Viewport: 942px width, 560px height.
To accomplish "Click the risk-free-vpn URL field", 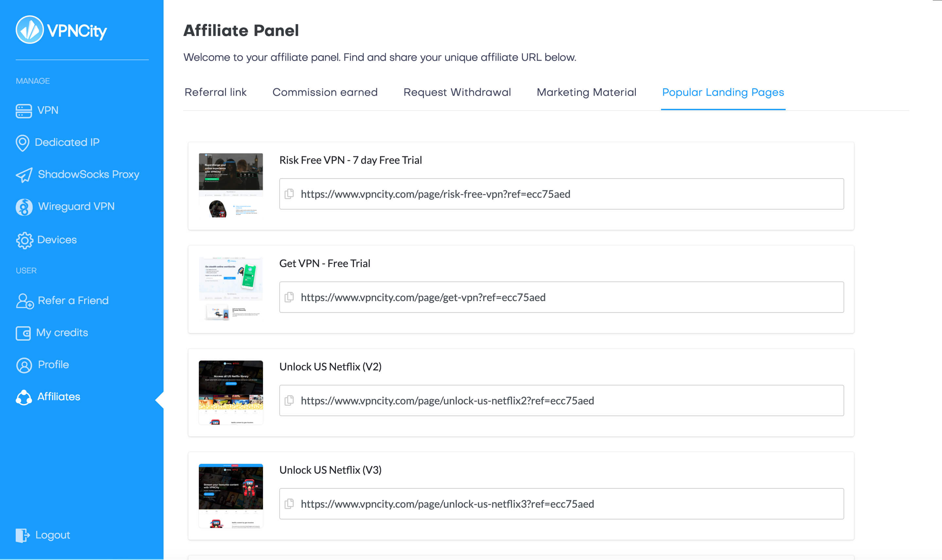I will 561,194.
